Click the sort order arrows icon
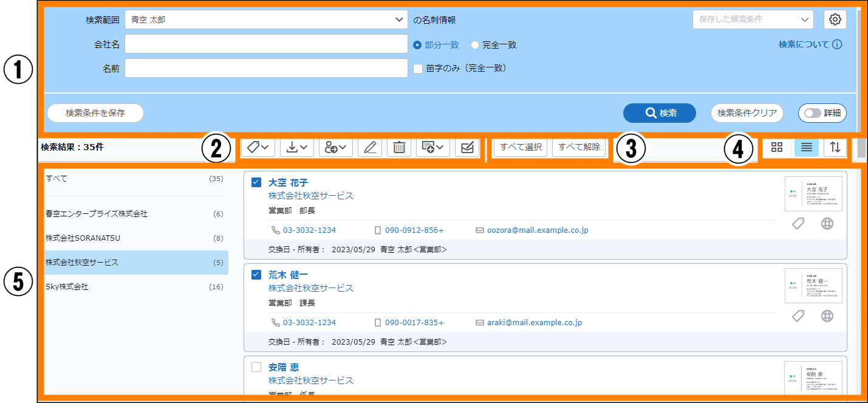This screenshot has width=868, height=403. pyautogui.click(x=835, y=147)
